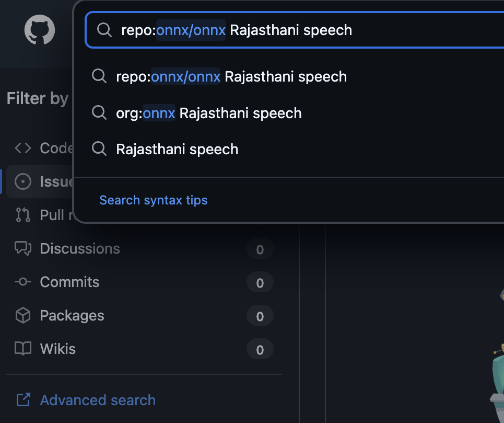Pick the plain 'Rajasthani speech' suggestion

pos(177,149)
